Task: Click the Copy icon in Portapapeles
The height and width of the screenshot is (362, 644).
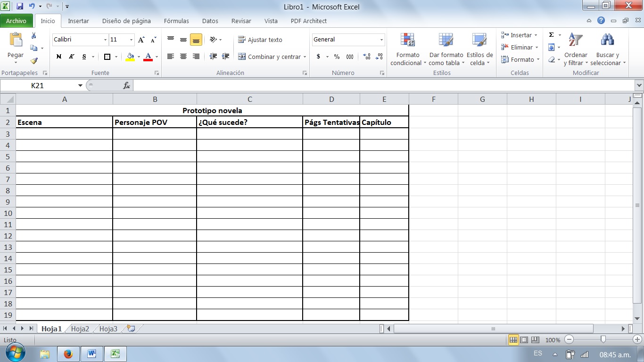Action: click(33, 48)
